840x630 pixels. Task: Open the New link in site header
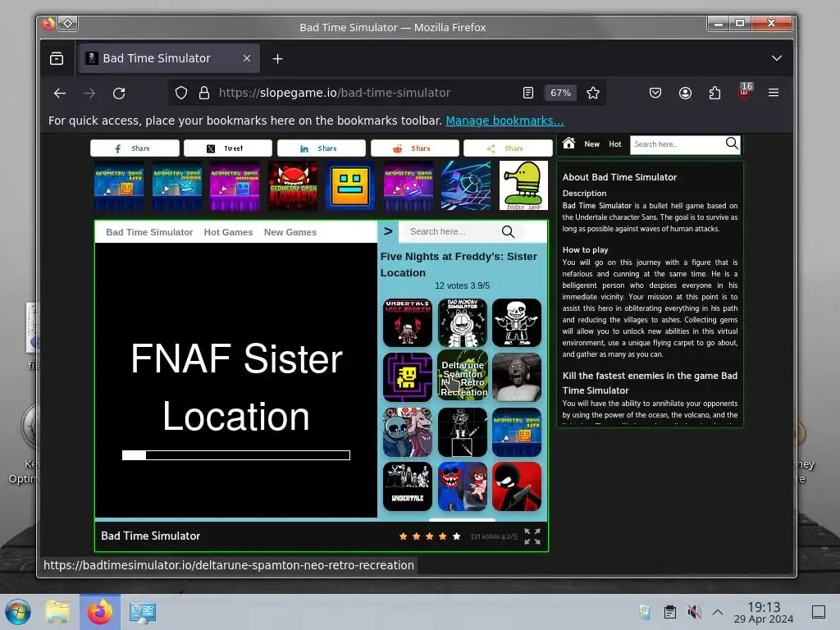(x=592, y=144)
